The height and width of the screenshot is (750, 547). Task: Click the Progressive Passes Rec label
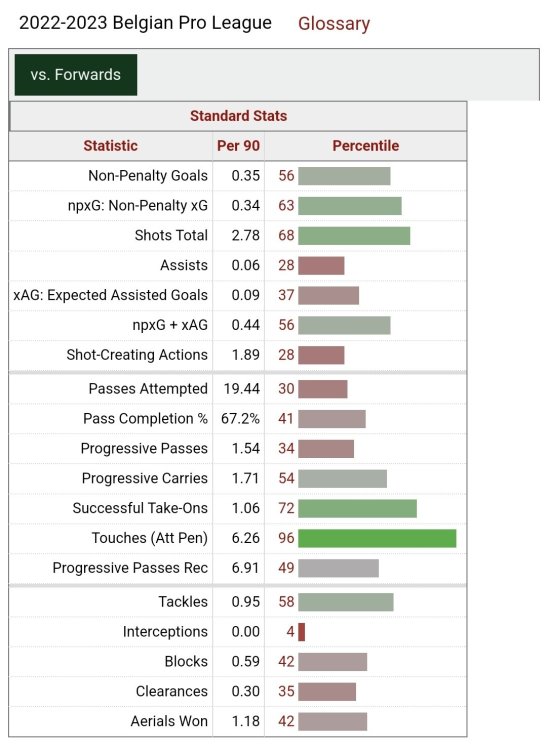tap(130, 568)
